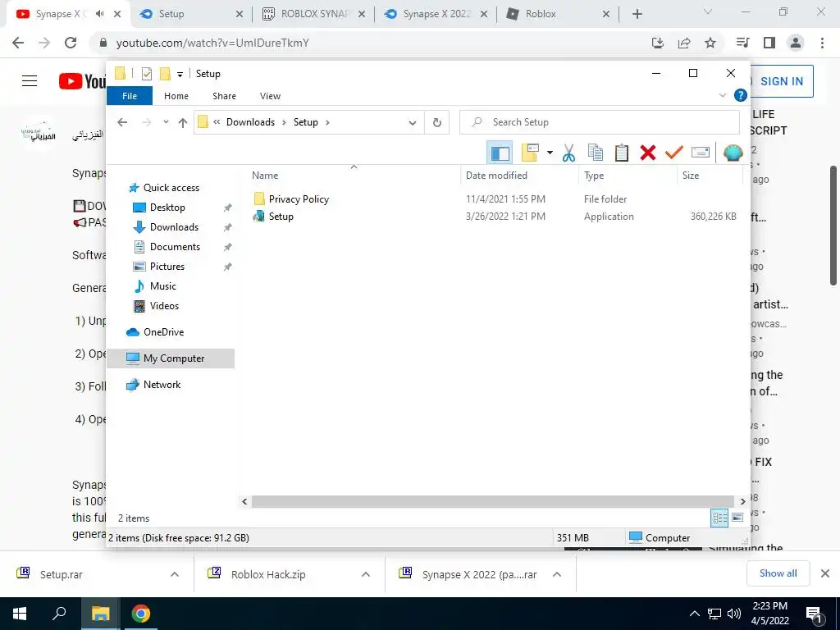Select Desktop in navigation pane
The height and width of the screenshot is (630, 840).
click(167, 208)
